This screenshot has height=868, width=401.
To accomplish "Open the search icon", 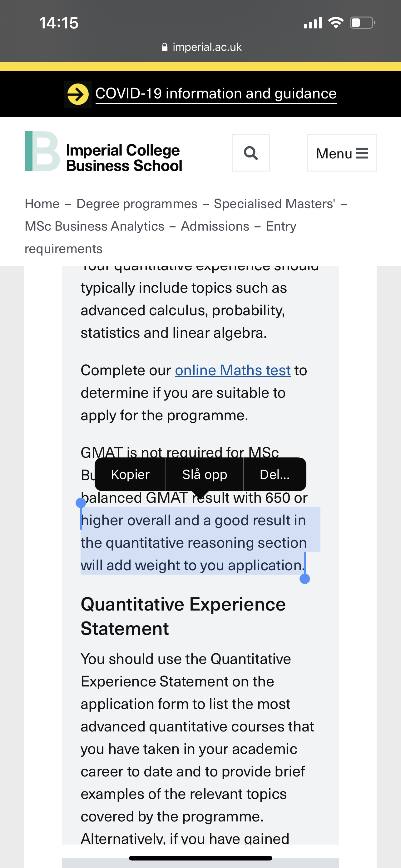I will (x=250, y=153).
